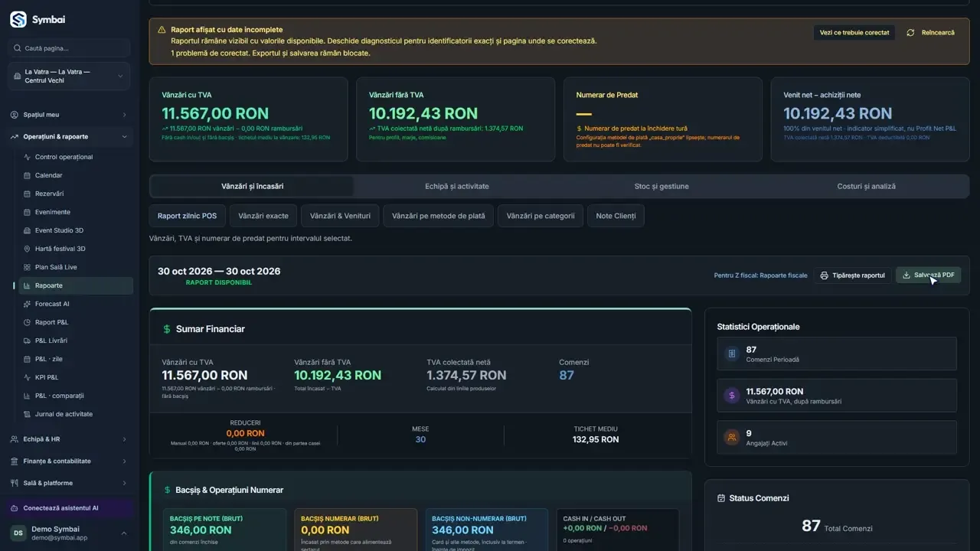Click the Rapoarte chart icon

28,285
